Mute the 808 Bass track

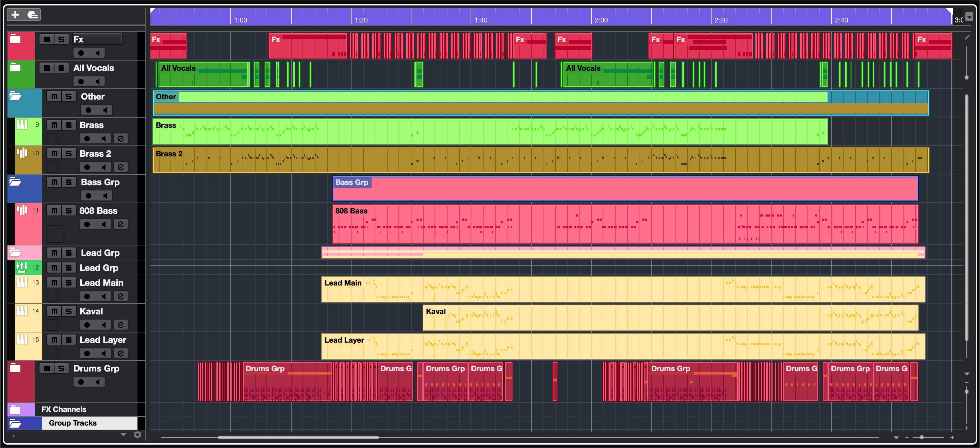click(54, 210)
